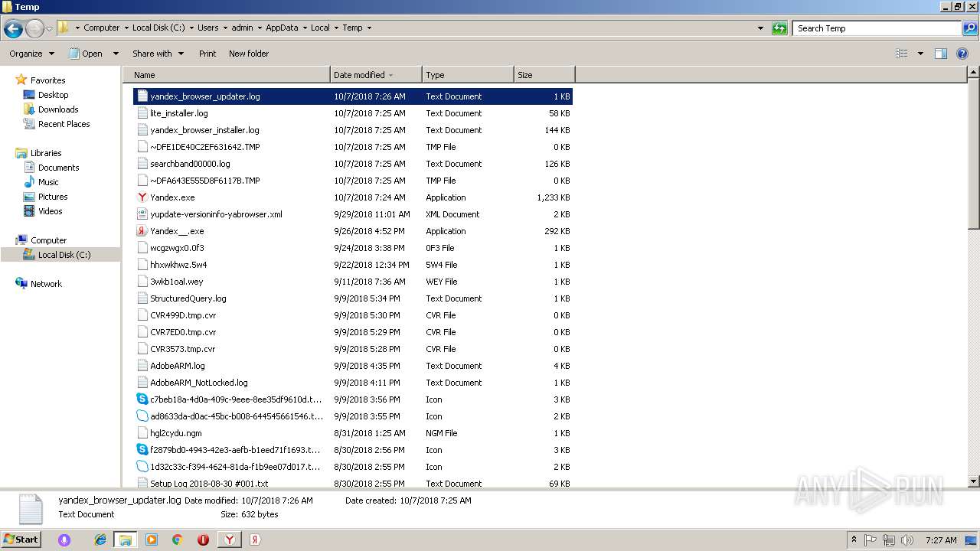Open Recent Places in navigation pane

click(64, 124)
